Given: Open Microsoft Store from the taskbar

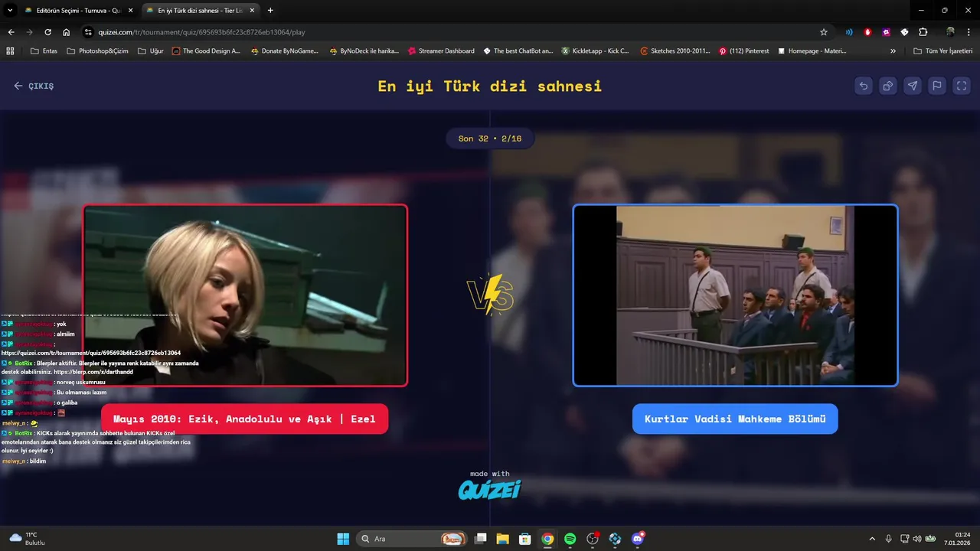Looking at the screenshot, I should (x=524, y=539).
